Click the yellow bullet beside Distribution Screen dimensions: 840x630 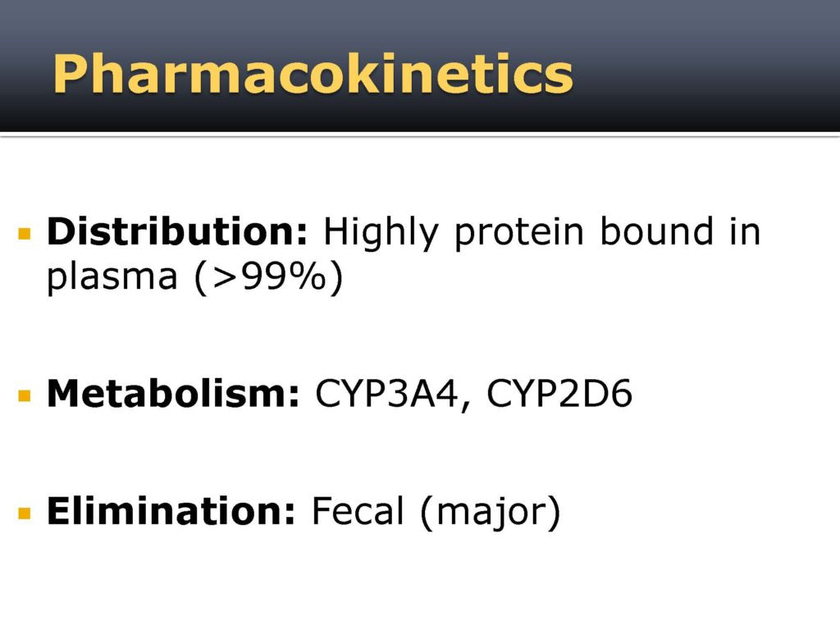point(25,234)
